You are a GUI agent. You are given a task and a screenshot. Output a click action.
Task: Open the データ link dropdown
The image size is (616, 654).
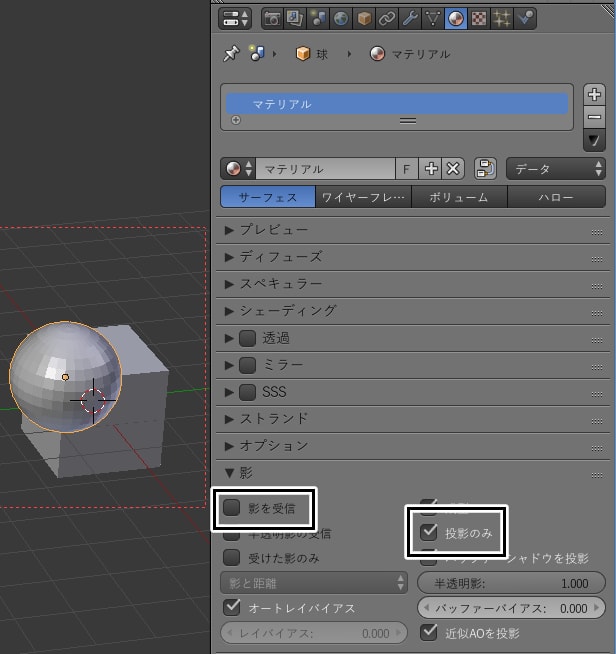[556, 169]
